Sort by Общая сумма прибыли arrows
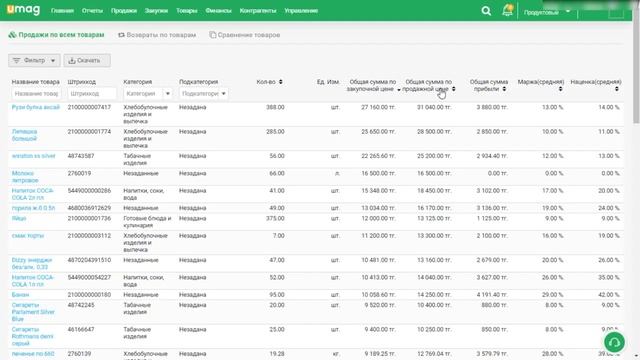Viewport: 640px width, 360px height. point(504,89)
